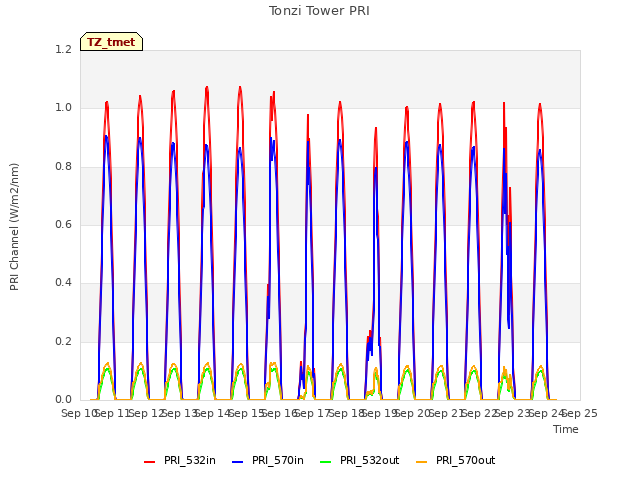Screen dimensions: 640x480
Task: Toggle the PRI_532out legend entry
Action: [360, 461]
